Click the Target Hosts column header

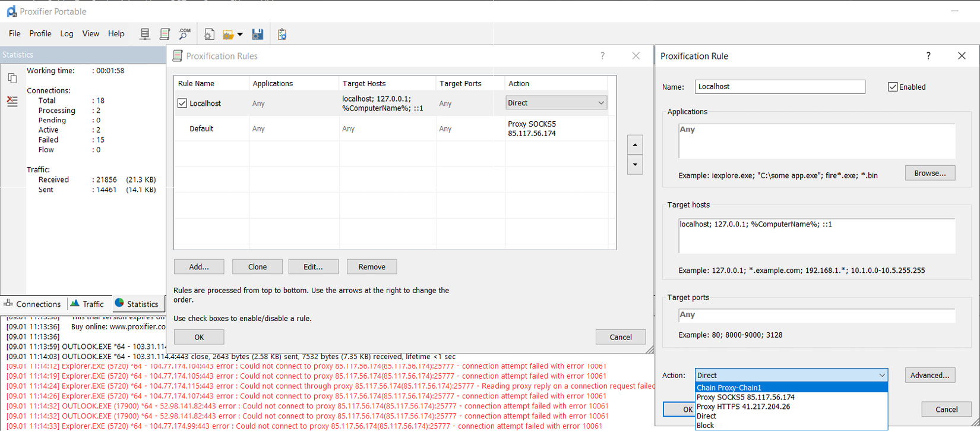pyautogui.click(x=388, y=83)
